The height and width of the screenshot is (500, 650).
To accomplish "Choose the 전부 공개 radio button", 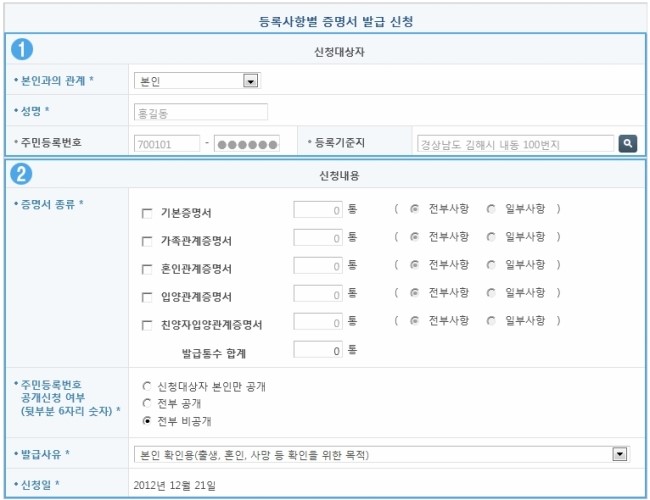I will point(147,402).
